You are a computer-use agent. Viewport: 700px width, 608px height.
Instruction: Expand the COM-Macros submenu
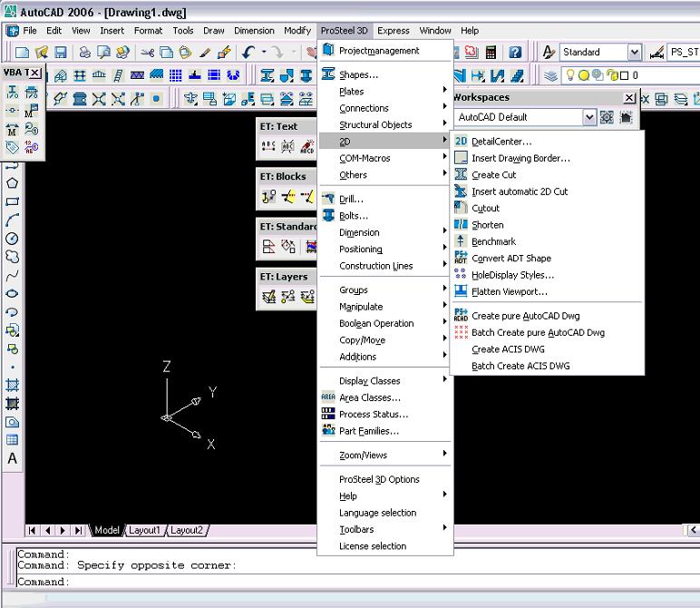pos(385,158)
